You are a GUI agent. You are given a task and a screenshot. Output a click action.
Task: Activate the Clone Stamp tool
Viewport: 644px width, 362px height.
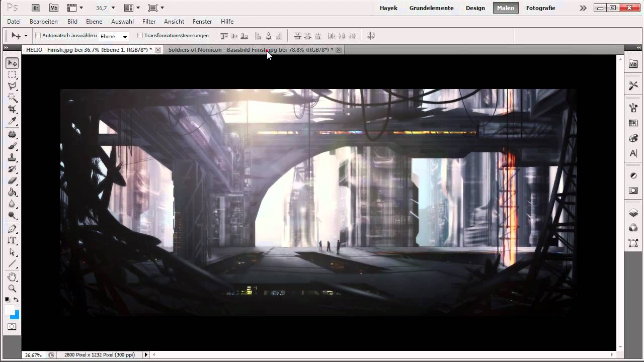12,158
